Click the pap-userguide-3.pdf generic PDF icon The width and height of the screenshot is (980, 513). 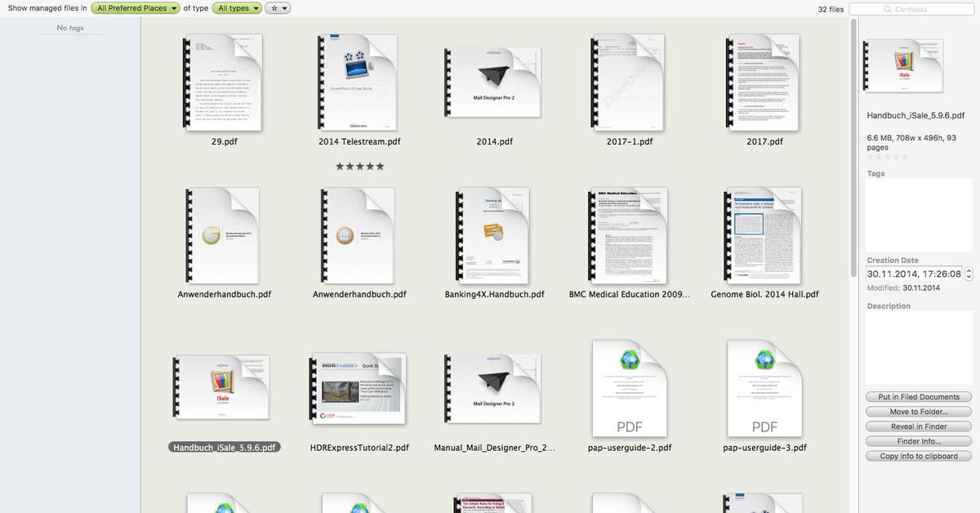[764, 389]
